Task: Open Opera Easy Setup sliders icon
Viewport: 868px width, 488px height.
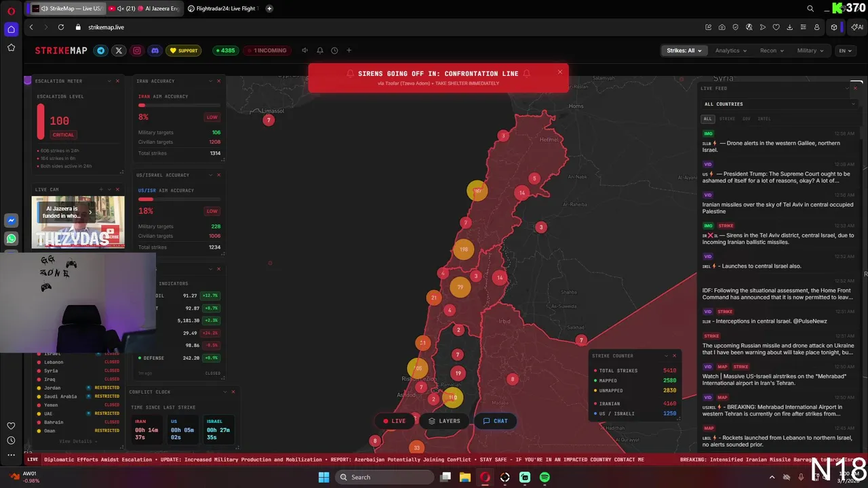Action: (x=803, y=27)
